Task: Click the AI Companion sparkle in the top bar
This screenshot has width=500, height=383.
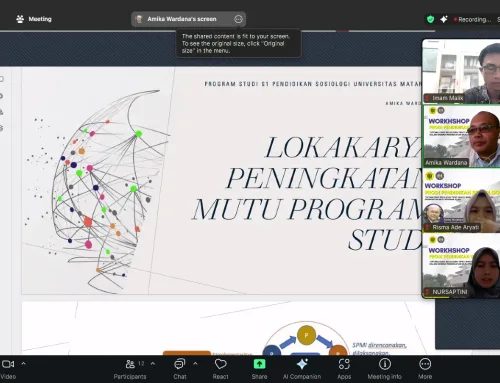Action: pos(444,19)
